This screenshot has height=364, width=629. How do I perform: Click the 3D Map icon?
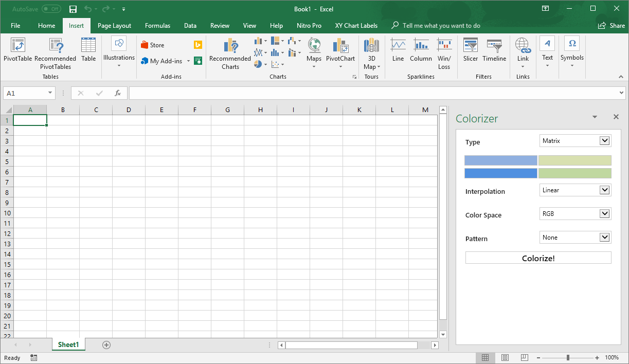[x=371, y=46]
